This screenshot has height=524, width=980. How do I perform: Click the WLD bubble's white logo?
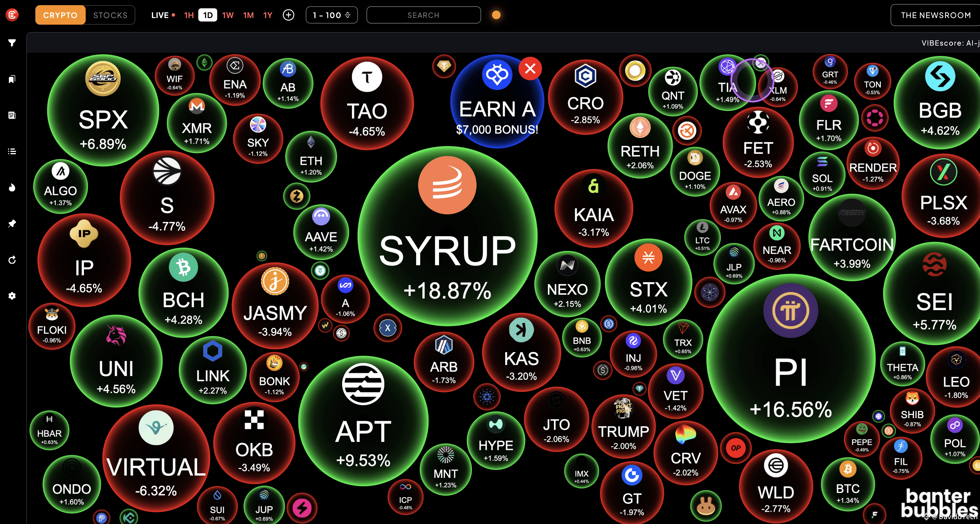[x=776, y=465]
